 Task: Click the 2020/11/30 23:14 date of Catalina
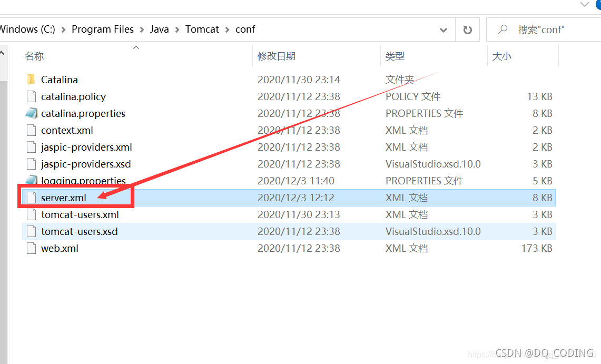(299, 80)
